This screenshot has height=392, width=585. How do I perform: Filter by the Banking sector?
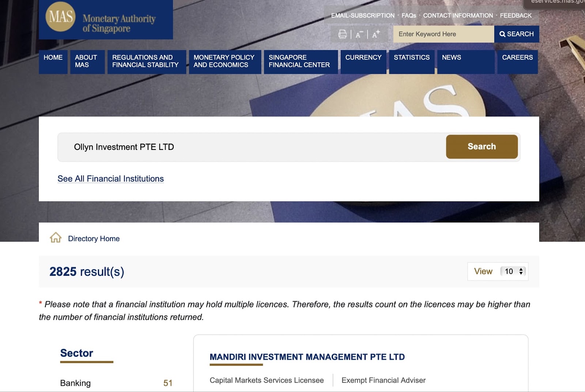pyautogui.click(x=75, y=383)
